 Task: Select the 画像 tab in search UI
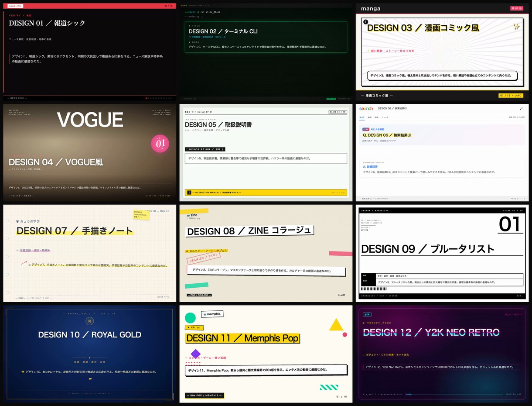[x=377, y=117]
